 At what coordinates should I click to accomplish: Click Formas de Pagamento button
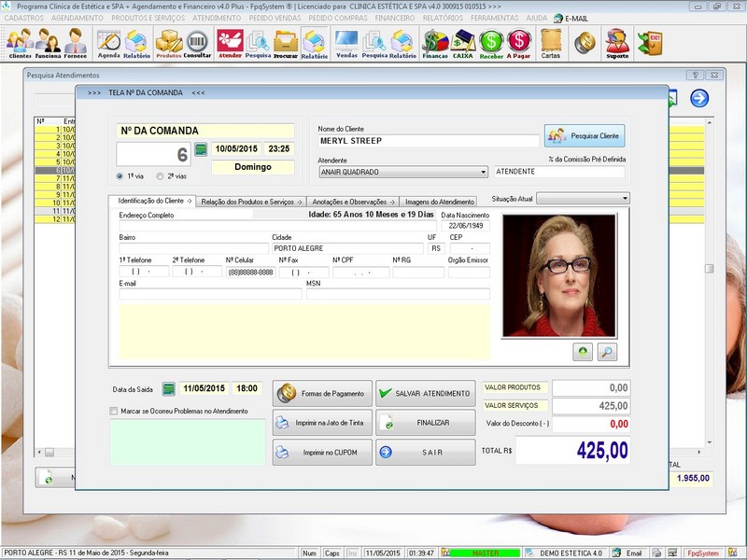point(322,393)
